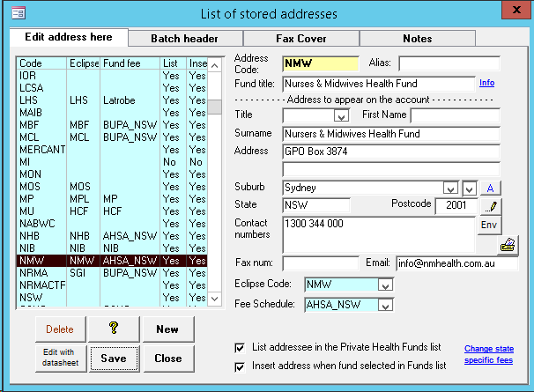Image resolution: width=534 pixels, height=392 pixels.
Task: Open the Batch header tab
Action: coord(184,39)
